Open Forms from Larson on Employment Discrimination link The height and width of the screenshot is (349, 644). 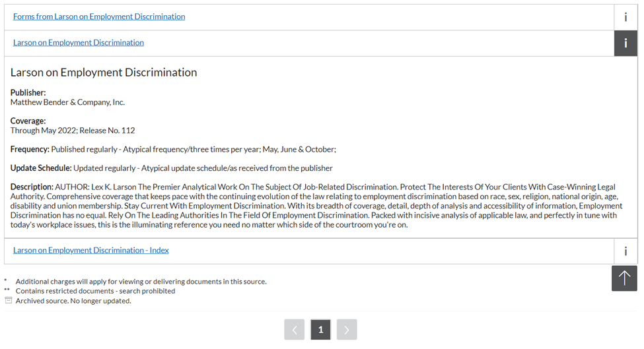[x=99, y=16]
